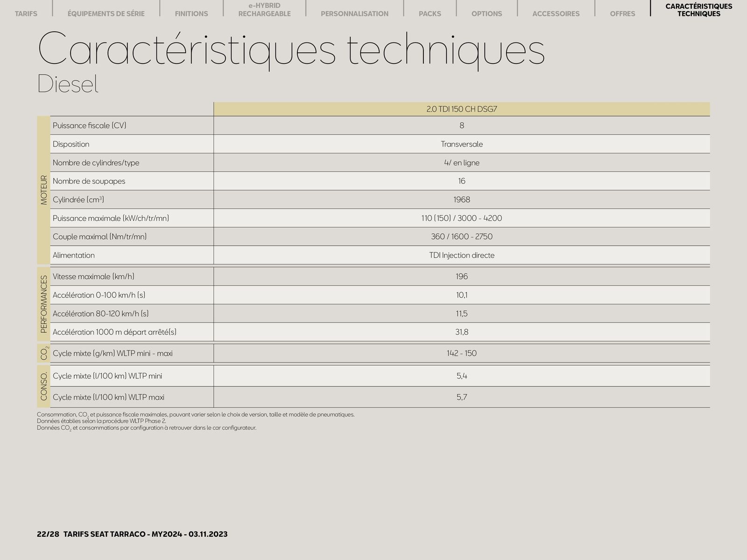The width and height of the screenshot is (747, 560).
Task: Click value '110 (150) / 3000 - 4200'
Action: pyautogui.click(x=462, y=218)
